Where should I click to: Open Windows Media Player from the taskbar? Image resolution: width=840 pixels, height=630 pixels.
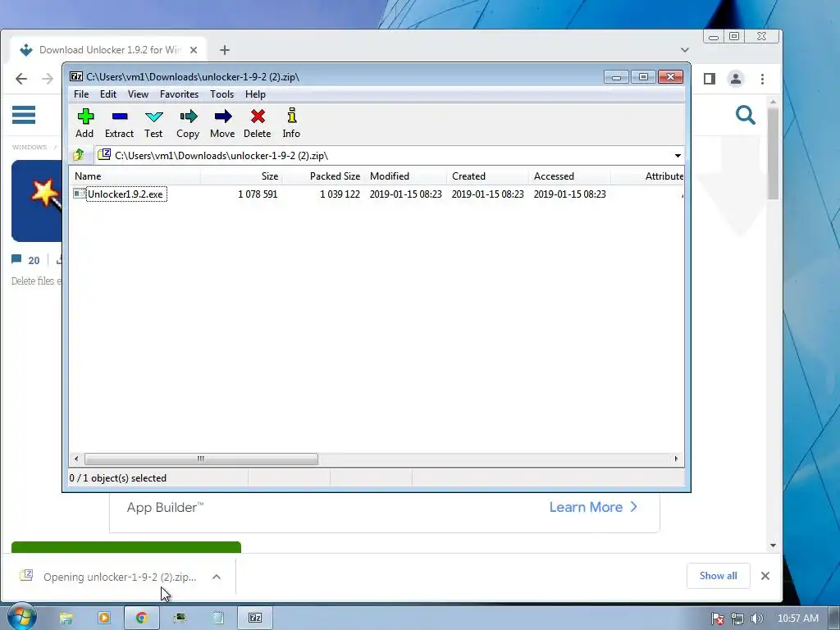coord(104,619)
